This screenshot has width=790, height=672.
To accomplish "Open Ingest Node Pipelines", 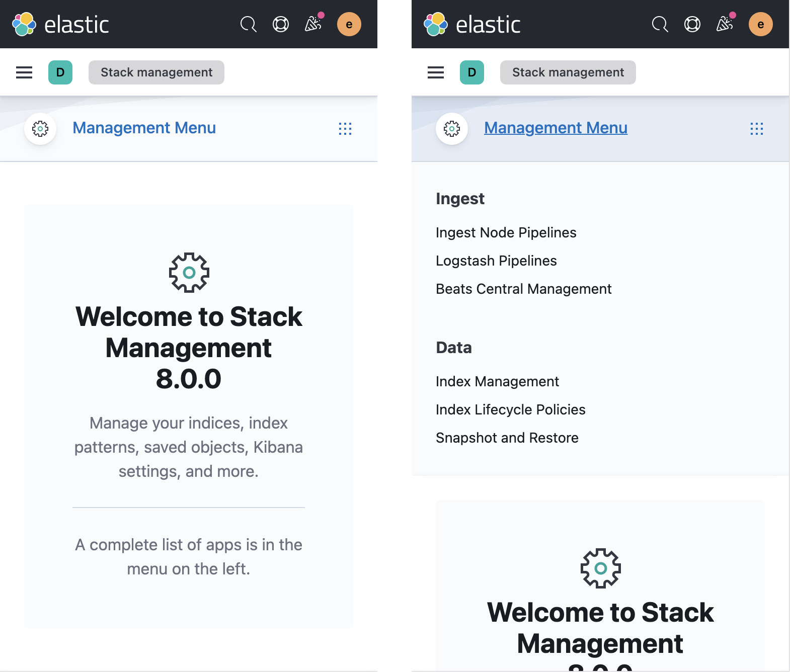I will click(506, 232).
